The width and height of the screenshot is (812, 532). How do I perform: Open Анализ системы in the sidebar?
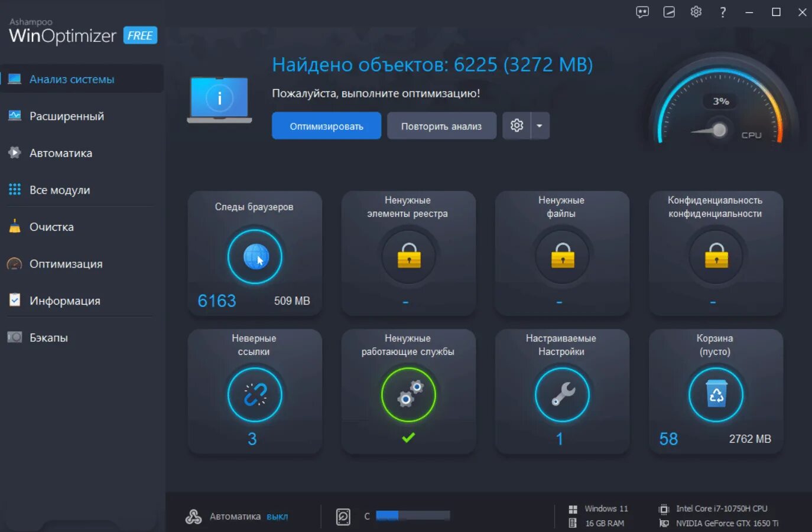[x=82, y=79]
